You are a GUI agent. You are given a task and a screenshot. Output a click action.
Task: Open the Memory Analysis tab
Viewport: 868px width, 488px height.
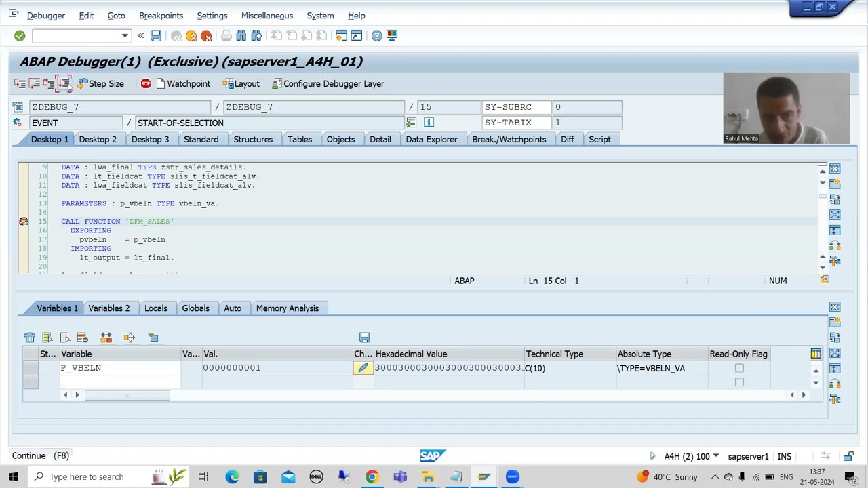288,308
